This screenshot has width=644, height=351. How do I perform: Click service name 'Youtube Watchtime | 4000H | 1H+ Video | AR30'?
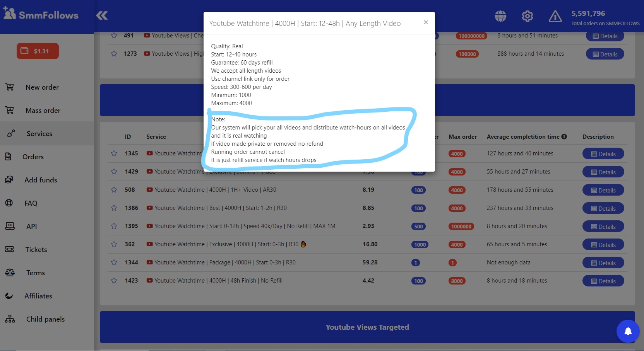[x=215, y=190]
